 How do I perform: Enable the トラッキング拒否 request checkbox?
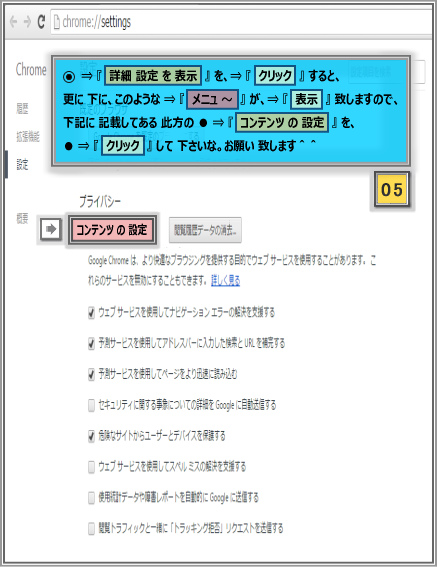click(x=92, y=529)
